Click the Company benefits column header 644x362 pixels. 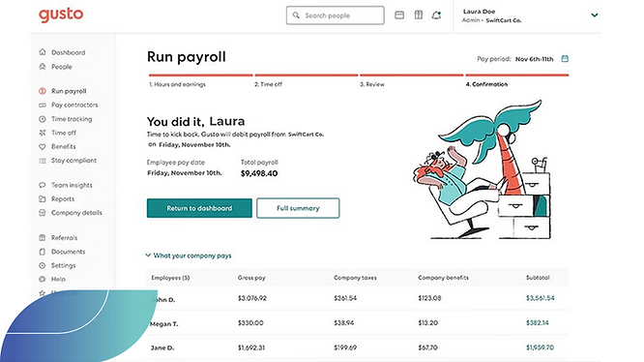(x=443, y=278)
